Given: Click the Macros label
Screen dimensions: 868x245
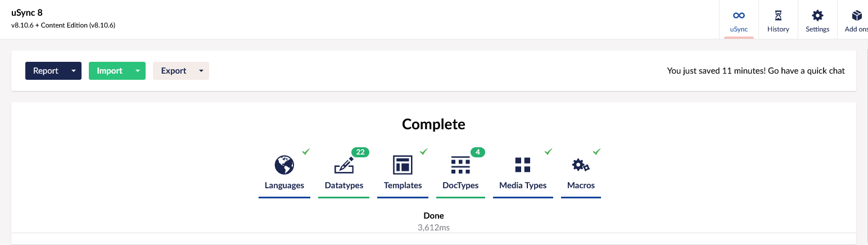Looking at the screenshot, I should point(581,185).
